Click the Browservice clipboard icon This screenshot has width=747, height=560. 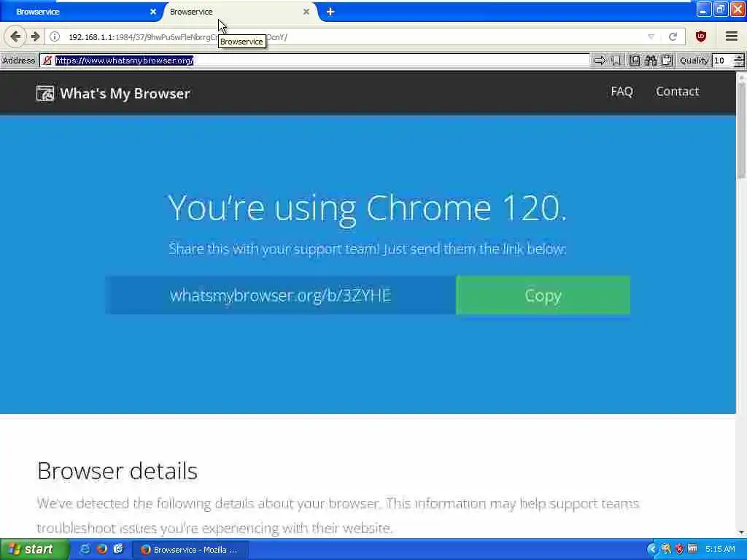667,61
